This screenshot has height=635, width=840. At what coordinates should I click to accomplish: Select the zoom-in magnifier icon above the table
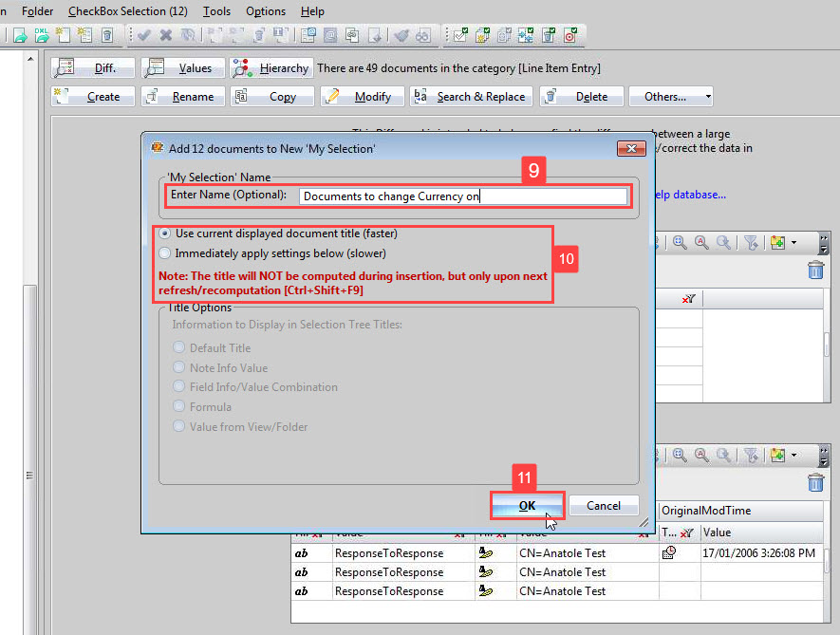680,242
